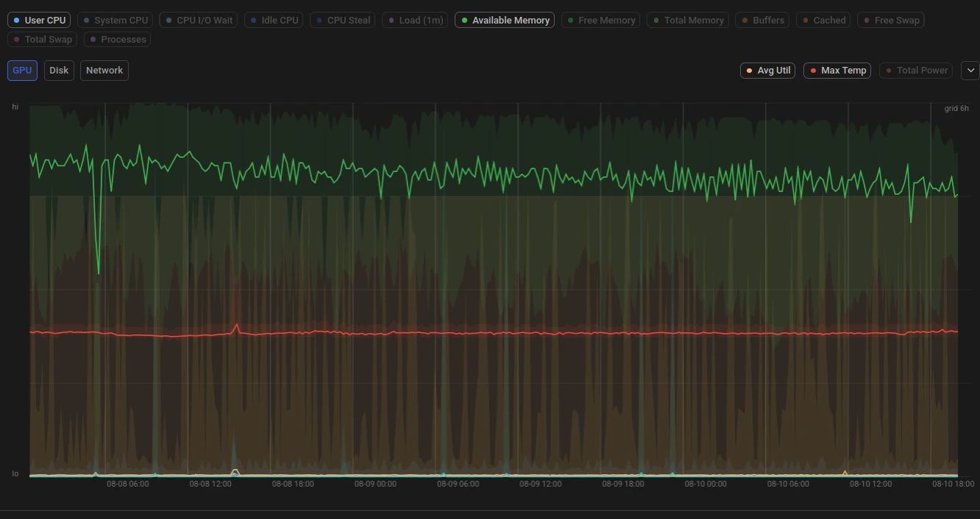Enable the Total Power GPU series

tap(916, 71)
